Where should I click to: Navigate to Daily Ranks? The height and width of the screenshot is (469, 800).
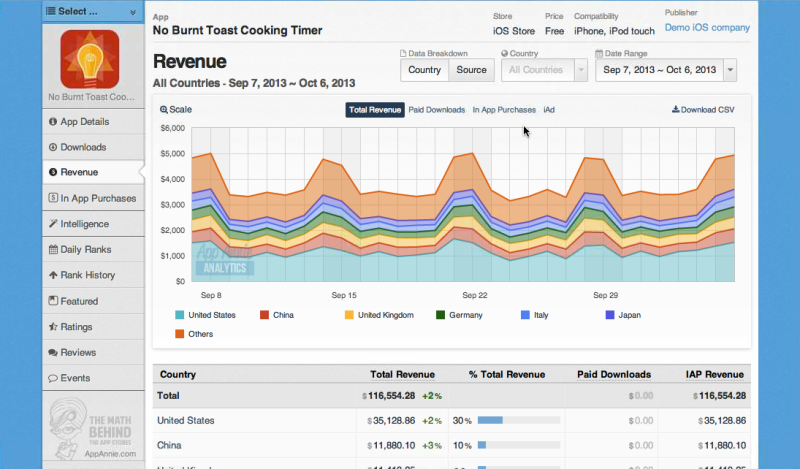(x=93, y=250)
